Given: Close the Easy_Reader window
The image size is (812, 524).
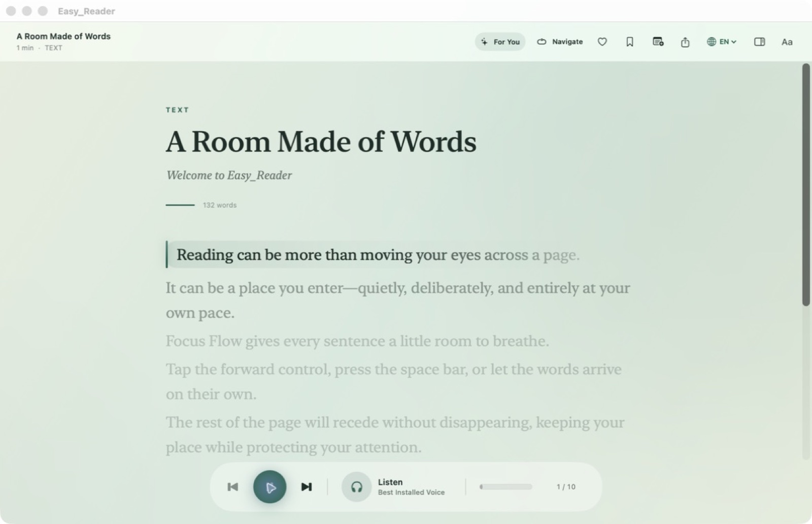Looking at the screenshot, I should click(x=11, y=11).
